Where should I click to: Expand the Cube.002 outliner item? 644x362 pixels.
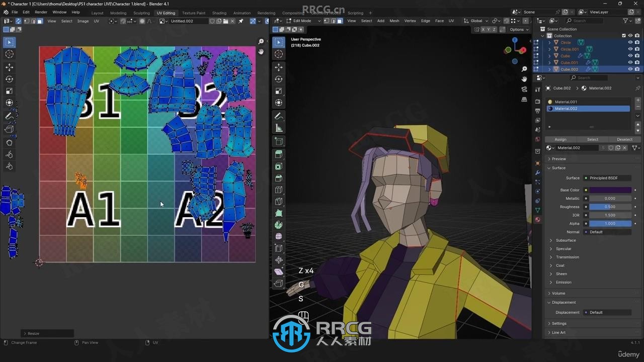click(x=549, y=69)
